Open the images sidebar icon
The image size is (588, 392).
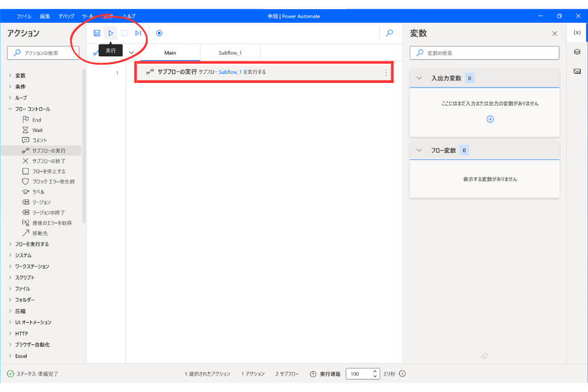[577, 71]
